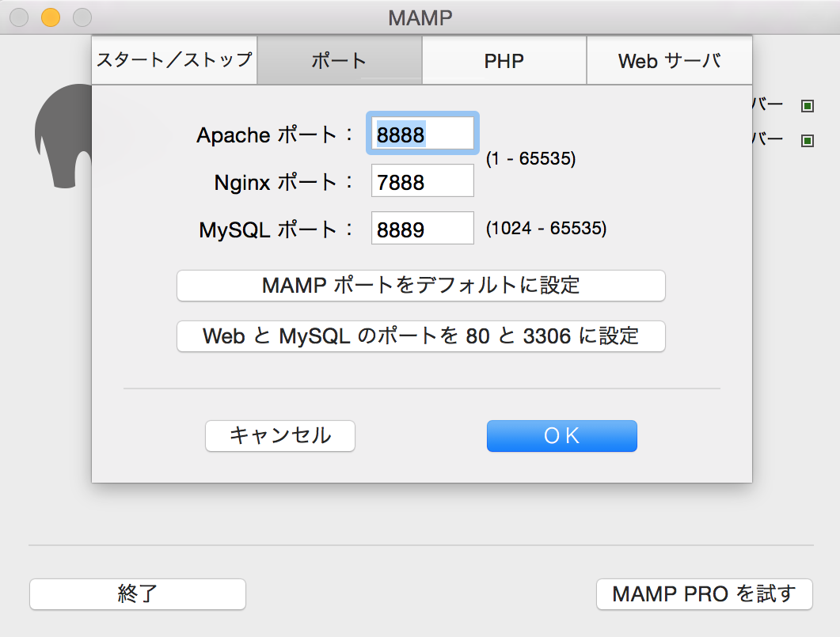Switch to the スタート／ストップ tab
The width and height of the screenshot is (840, 637).
tap(174, 59)
